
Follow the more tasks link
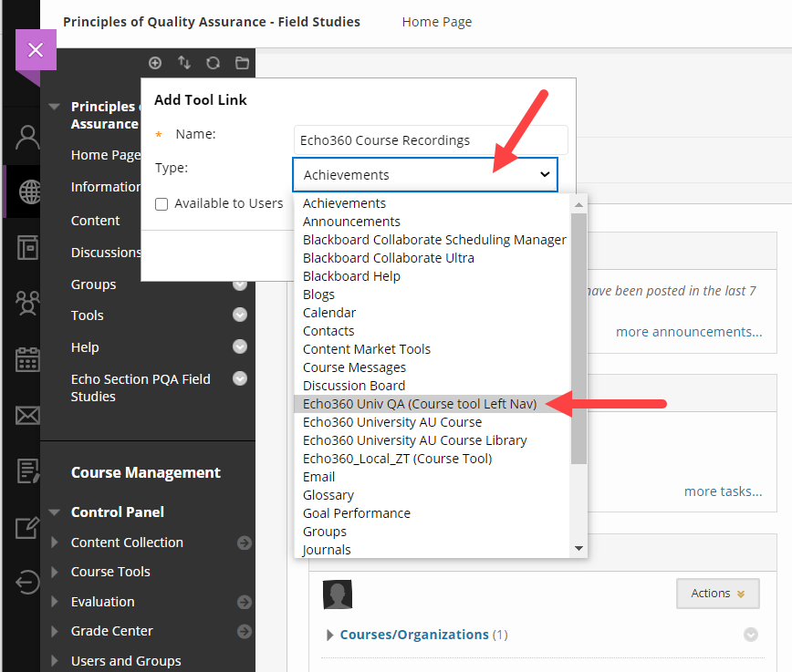(x=724, y=491)
